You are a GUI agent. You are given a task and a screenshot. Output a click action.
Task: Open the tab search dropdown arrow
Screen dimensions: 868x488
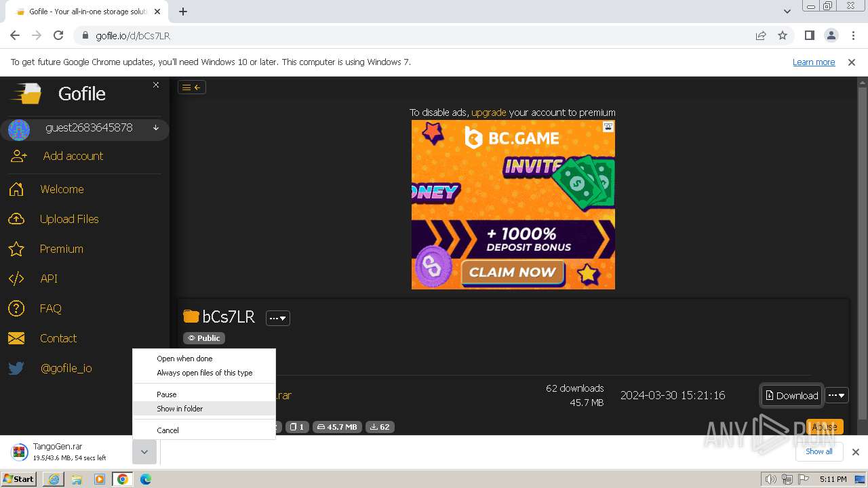787,11
